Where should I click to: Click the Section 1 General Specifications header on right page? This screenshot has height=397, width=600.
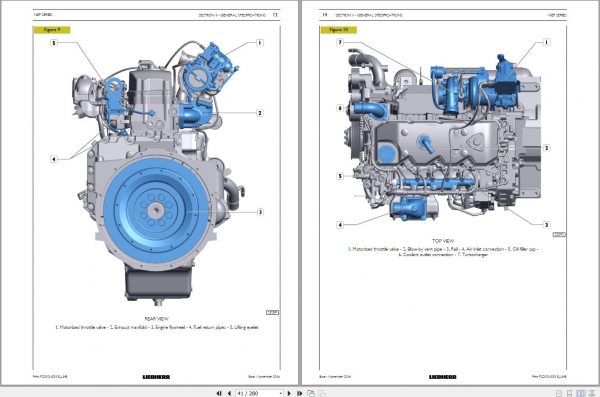369,15
